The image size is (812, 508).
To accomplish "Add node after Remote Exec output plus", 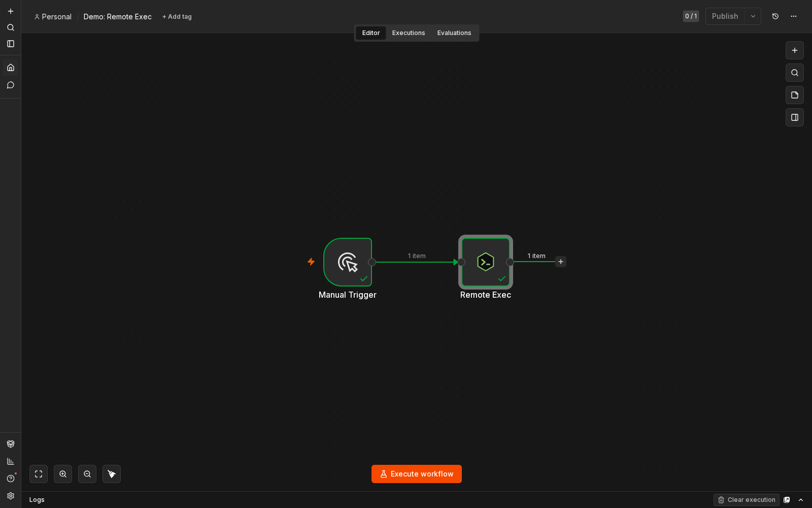I will pos(561,262).
